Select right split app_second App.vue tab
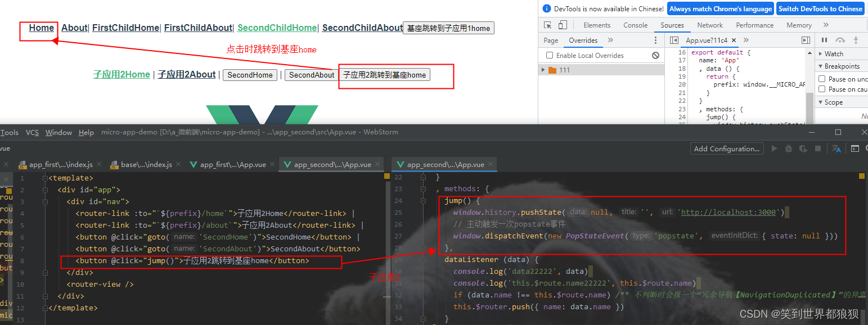868x325 pixels. click(445, 165)
